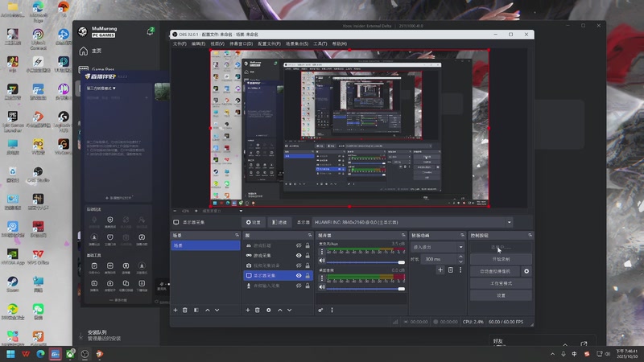Open 设置 from the Controls panel

[501, 295]
